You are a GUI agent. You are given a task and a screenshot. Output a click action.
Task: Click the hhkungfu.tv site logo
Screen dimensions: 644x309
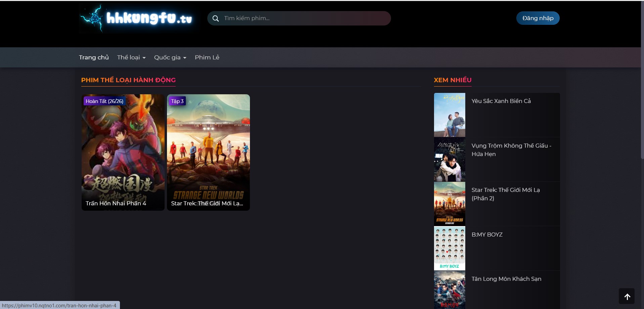pyautogui.click(x=137, y=18)
